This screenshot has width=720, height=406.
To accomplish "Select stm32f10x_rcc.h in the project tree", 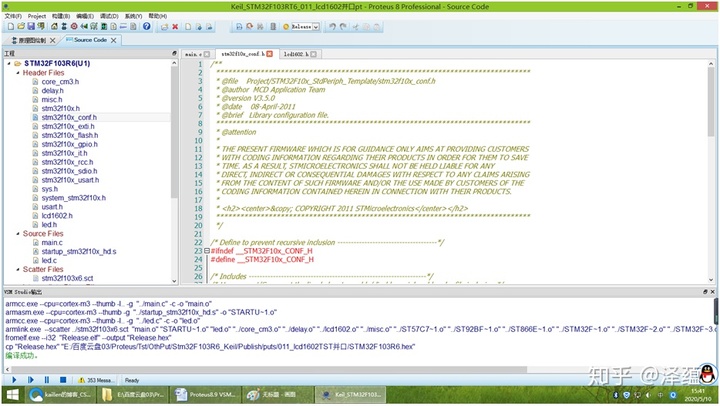I will pos(67,162).
